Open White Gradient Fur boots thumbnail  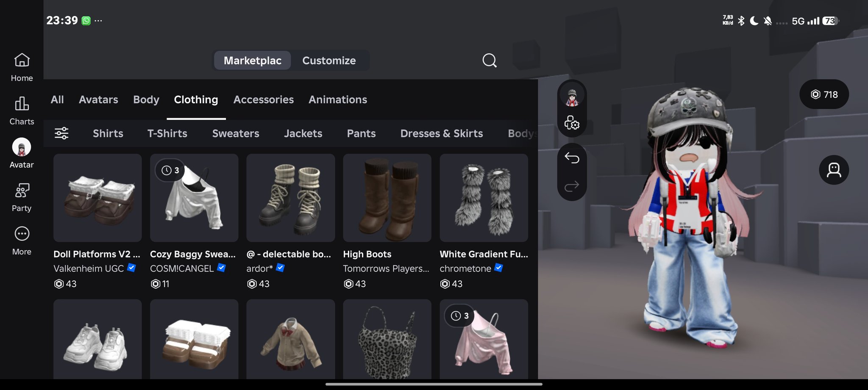tap(484, 198)
